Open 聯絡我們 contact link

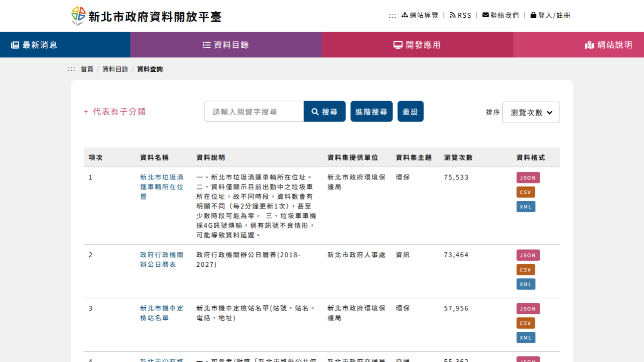[x=501, y=15]
